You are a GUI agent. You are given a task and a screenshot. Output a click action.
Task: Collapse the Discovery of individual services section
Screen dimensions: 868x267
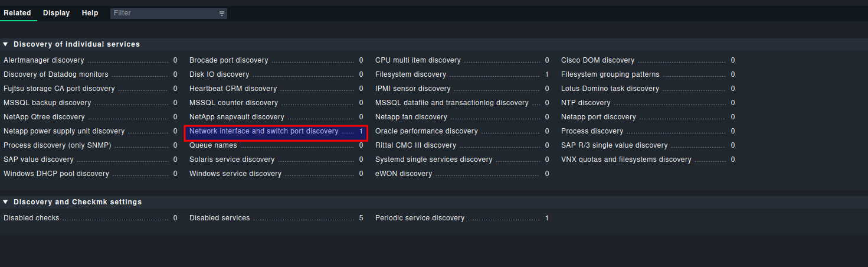pos(6,44)
